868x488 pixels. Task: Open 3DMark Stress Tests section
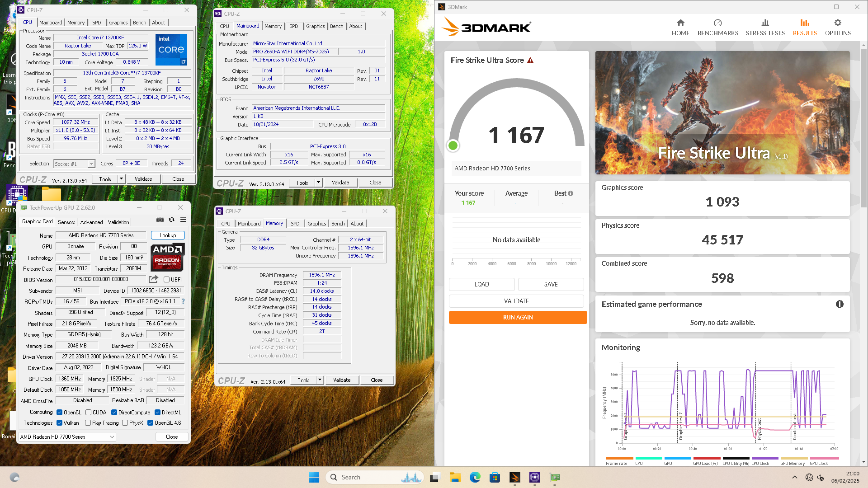coord(765,27)
